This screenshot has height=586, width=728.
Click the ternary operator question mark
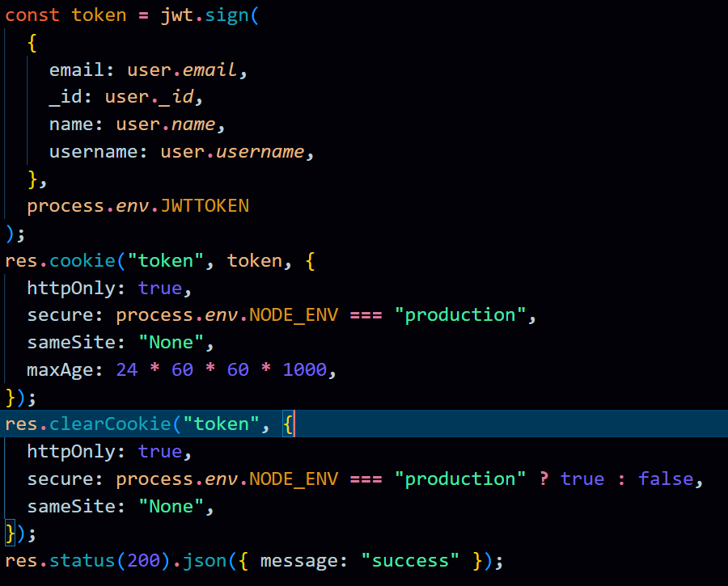tap(542, 478)
